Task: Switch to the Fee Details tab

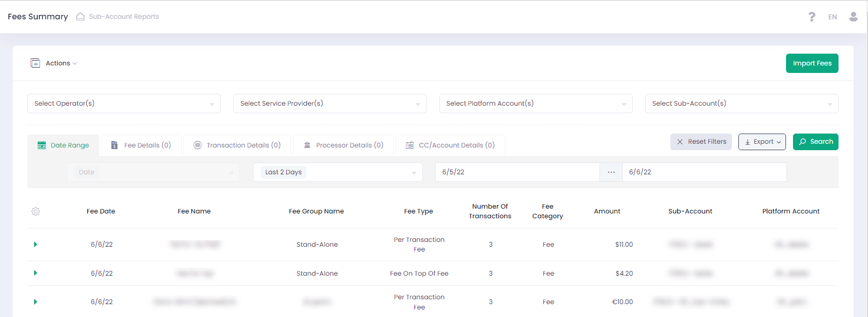Action: 141,145
